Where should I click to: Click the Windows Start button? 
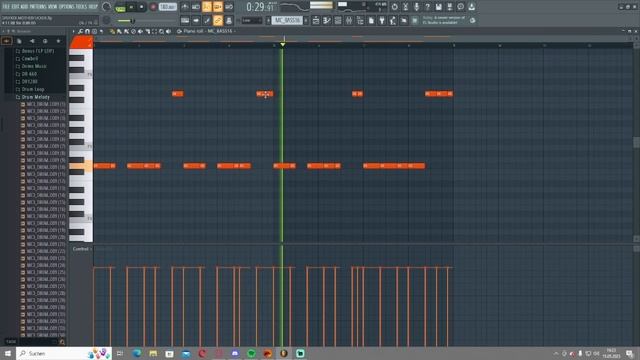pyautogui.click(x=8, y=353)
